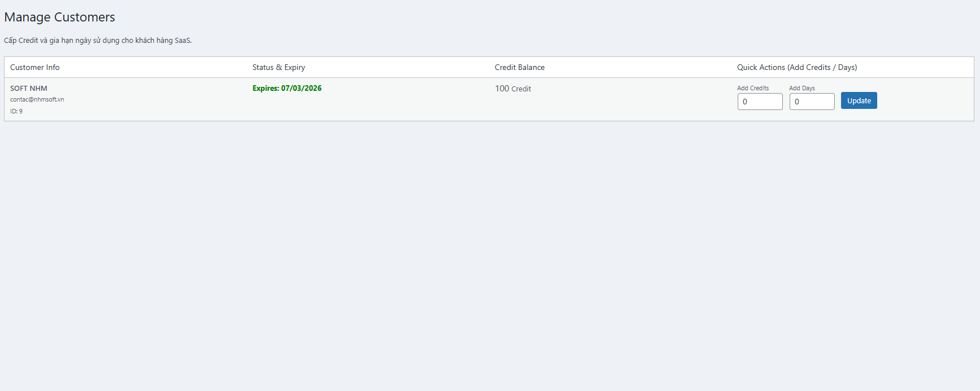
Task: Click the Add Credits field label
Action: [x=752, y=88]
